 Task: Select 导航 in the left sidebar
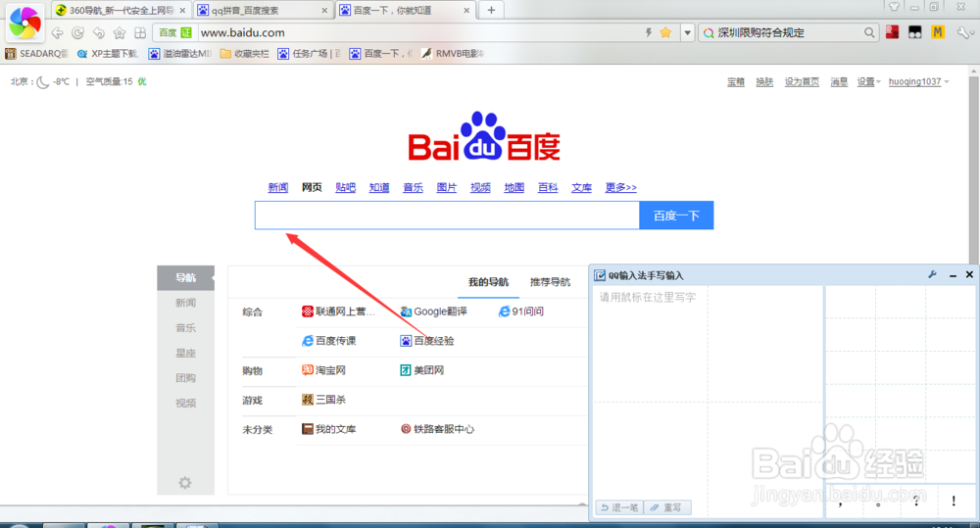click(185, 277)
